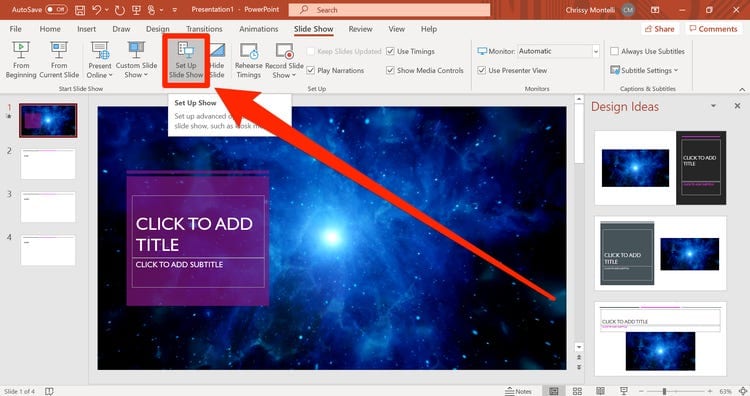Select slide 2 thumbnail
750x396 pixels.
[x=48, y=164]
